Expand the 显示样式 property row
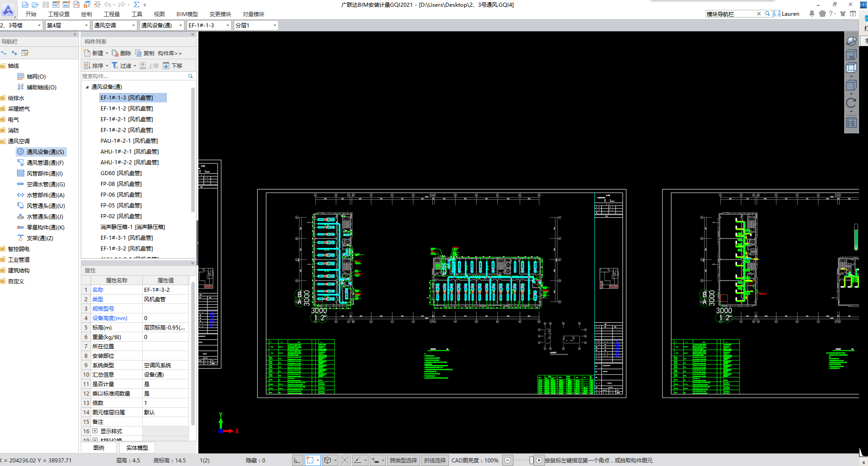Image resolution: width=868 pixels, height=466 pixels. (95, 431)
